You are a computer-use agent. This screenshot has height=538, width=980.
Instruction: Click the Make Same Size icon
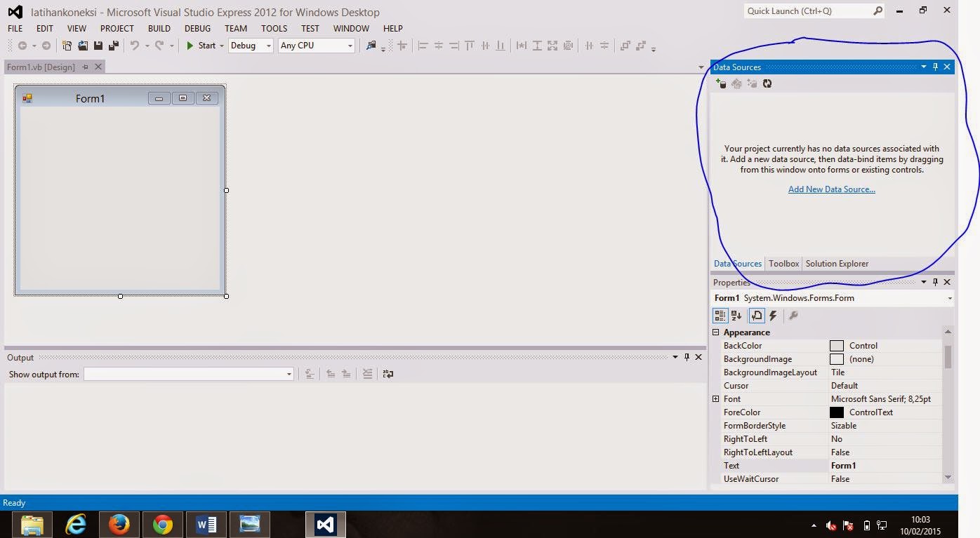552,46
